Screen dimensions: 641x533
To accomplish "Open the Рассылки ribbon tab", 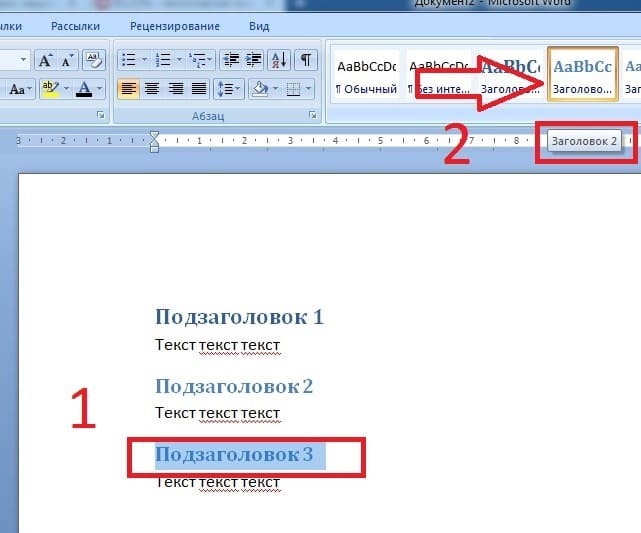I will click(x=76, y=26).
